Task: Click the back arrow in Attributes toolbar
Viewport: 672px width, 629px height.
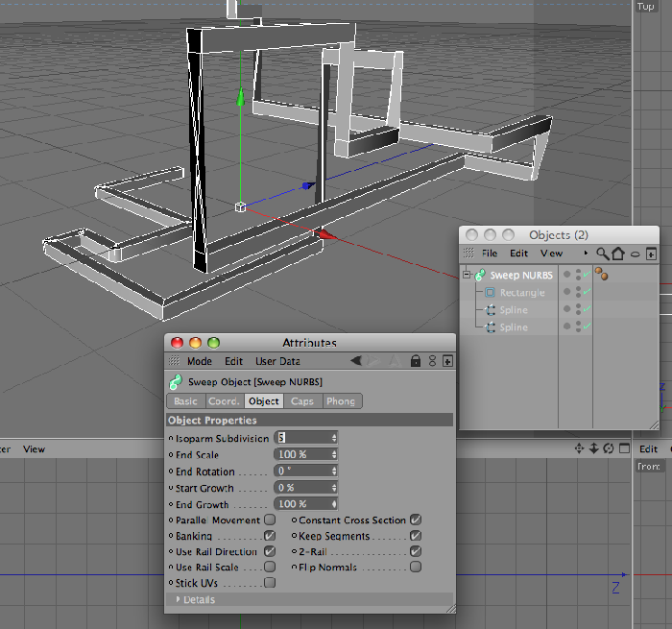Action: click(356, 361)
